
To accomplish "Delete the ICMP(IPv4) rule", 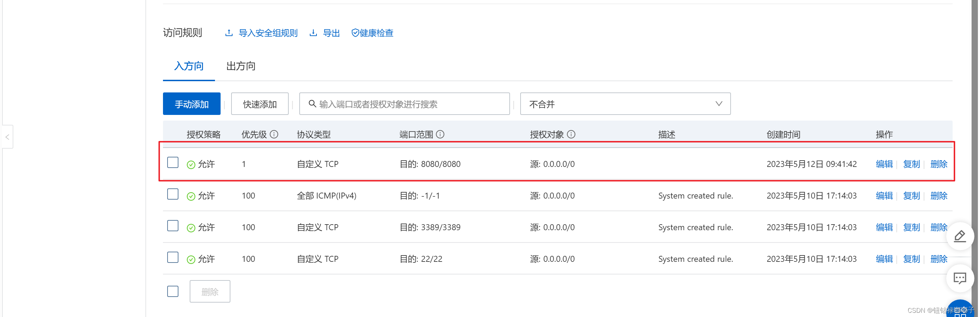I will tap(939, 196).
